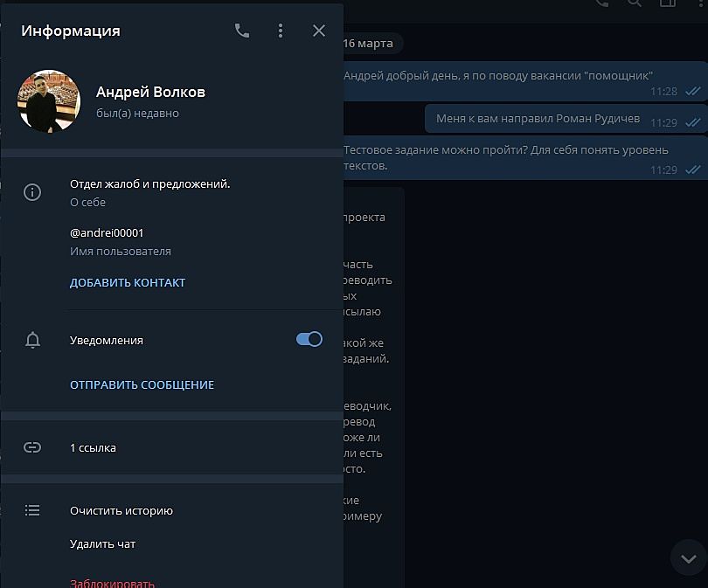Screen dimensions: 708x588
Task: Click the 16 марта date badge
Action: (367, 43)
